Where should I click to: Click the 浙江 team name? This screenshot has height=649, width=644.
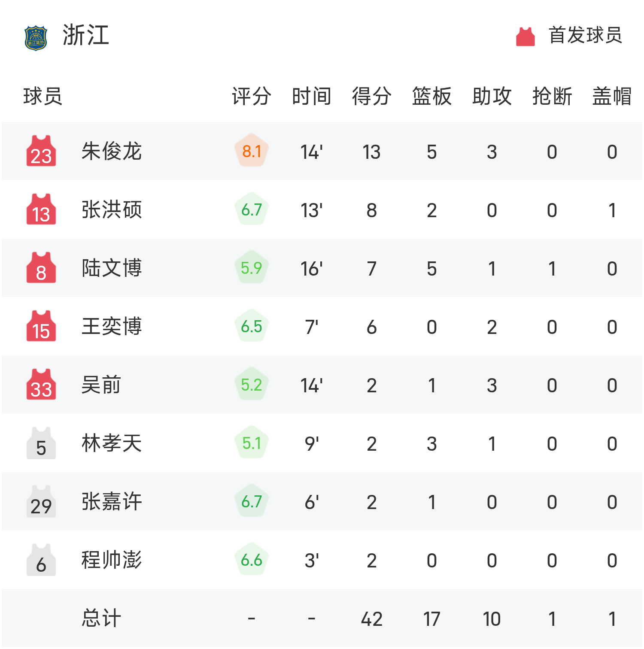(86, 35)
